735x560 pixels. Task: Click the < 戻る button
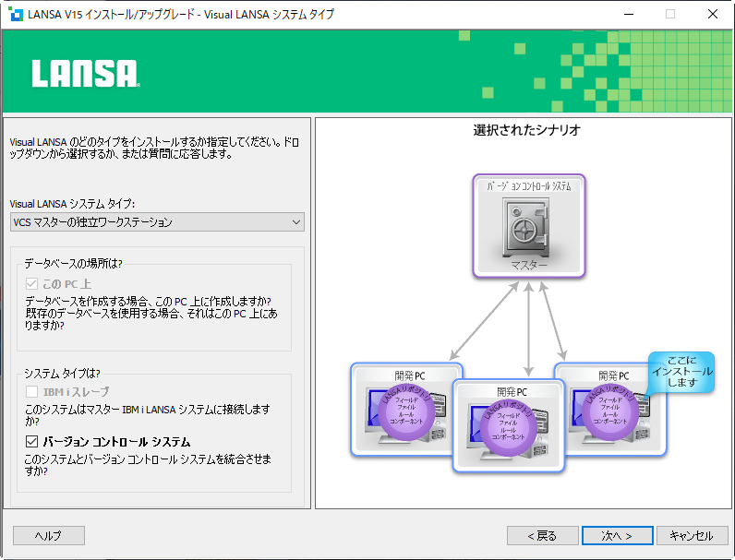coord(542,535)
